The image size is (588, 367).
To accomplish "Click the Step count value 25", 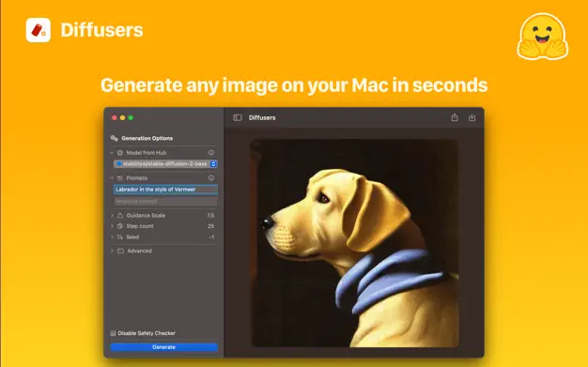I will click(x=210, y=226).
